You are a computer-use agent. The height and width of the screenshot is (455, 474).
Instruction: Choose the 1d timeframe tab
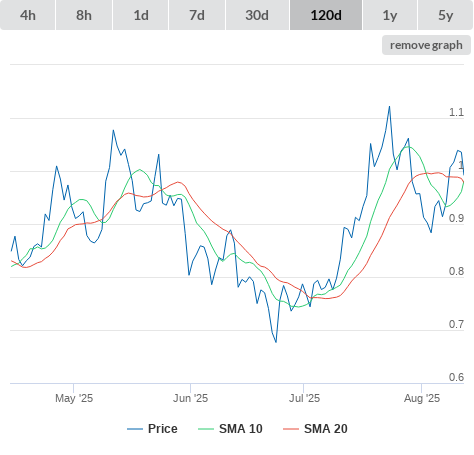coord(141,15)
